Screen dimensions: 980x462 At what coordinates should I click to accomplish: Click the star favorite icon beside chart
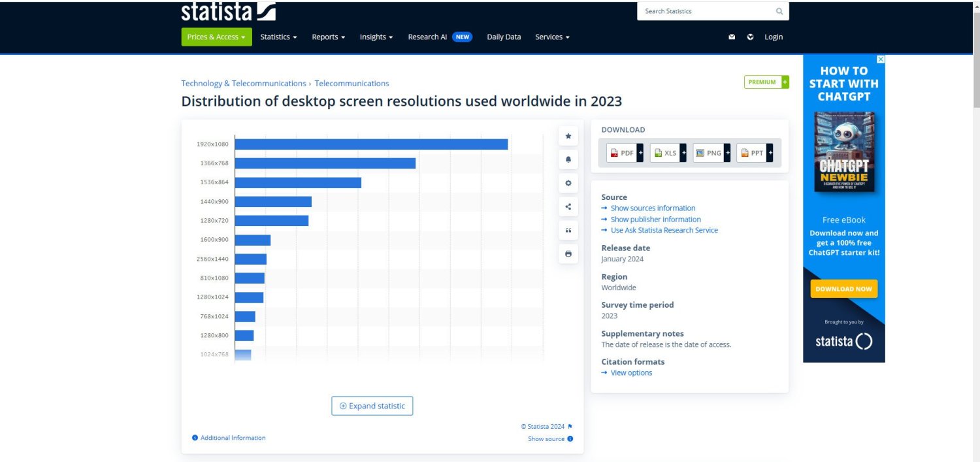click(568, 136)
